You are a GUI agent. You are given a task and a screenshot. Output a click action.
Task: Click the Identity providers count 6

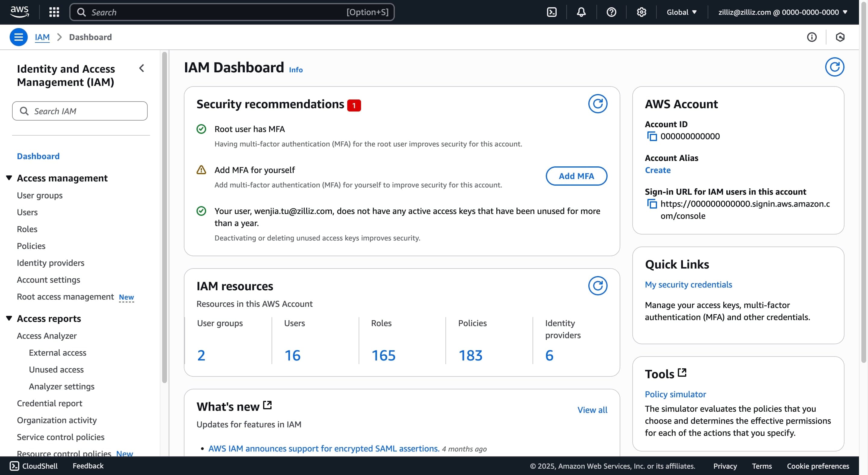tap(549, 355)
